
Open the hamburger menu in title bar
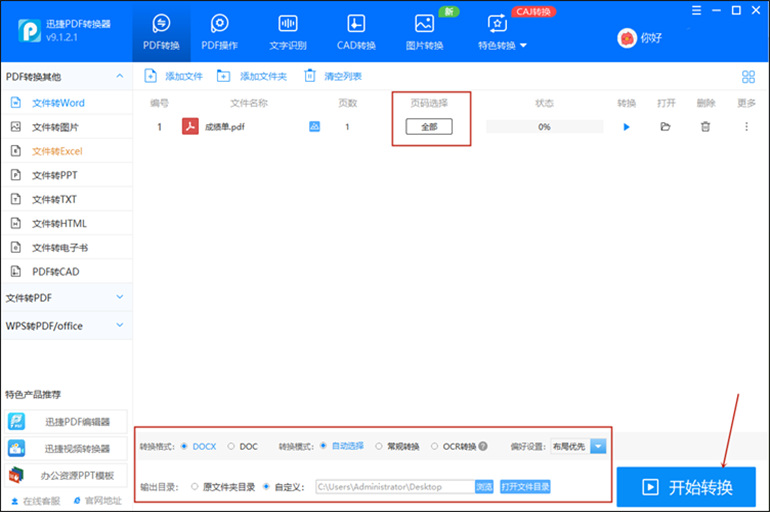[696, 10]
